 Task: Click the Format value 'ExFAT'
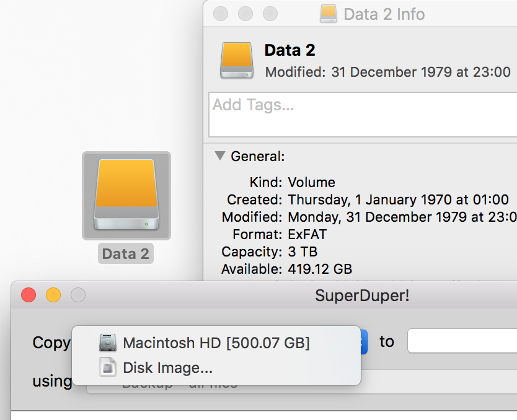(x=307, y=235)
